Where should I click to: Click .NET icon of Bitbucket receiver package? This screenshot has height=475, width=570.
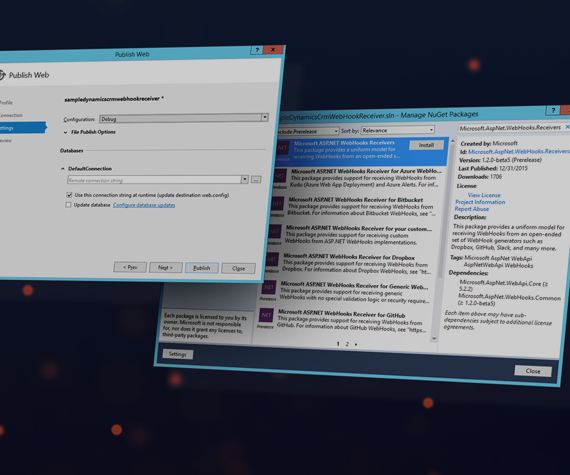[277, 204]
